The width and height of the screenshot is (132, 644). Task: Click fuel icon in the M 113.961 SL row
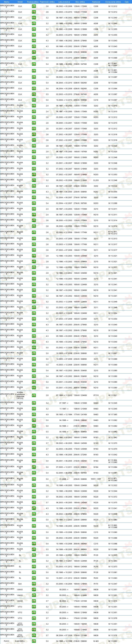click(34, 572)
